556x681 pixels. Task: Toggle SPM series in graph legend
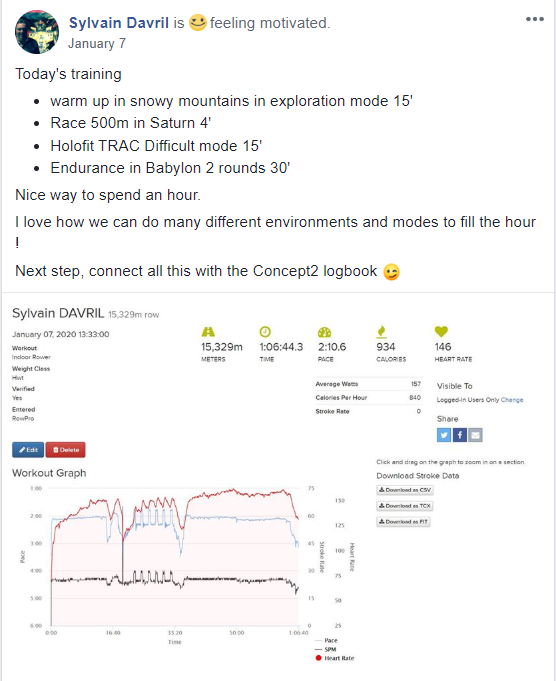(x=326, y=649)
